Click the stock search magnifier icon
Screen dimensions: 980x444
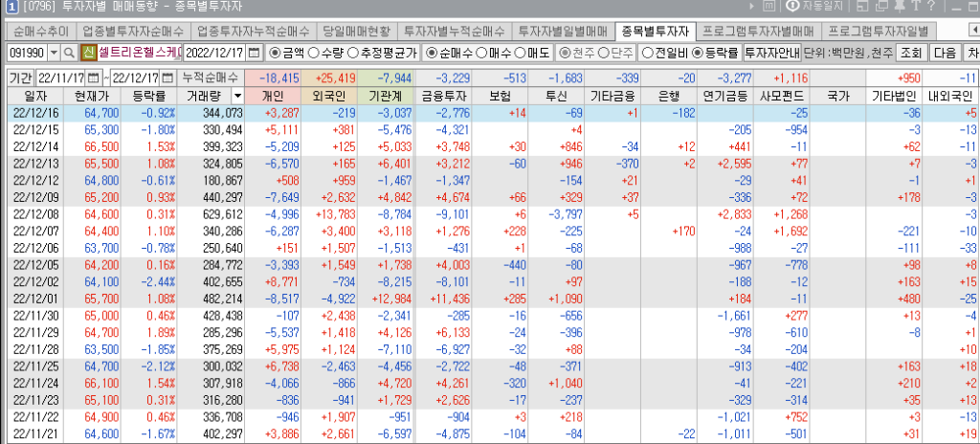coord(71,52)
